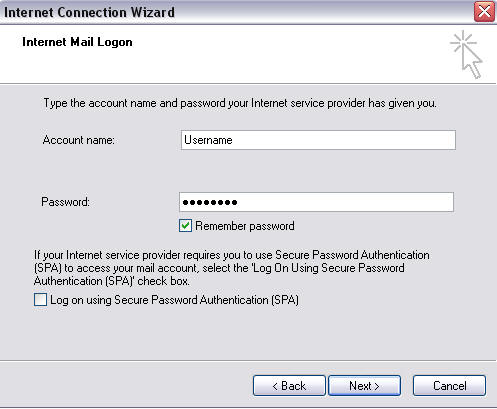Click the instruction sentence about account name
Screen dimensions: 497x409
click(240, 103)
